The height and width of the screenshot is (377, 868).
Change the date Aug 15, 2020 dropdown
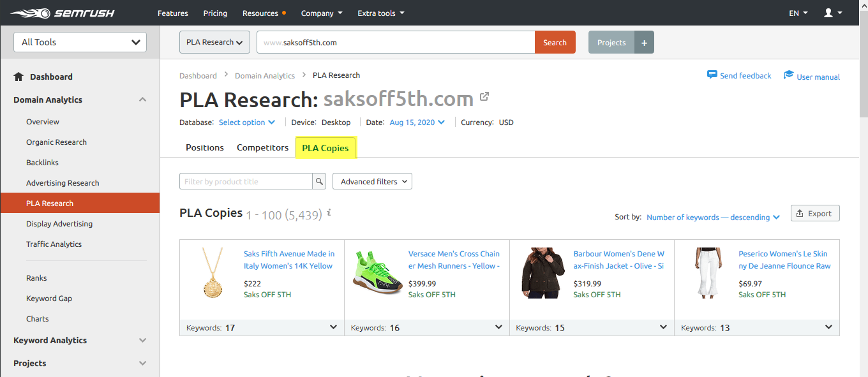[x=417, y=122]
